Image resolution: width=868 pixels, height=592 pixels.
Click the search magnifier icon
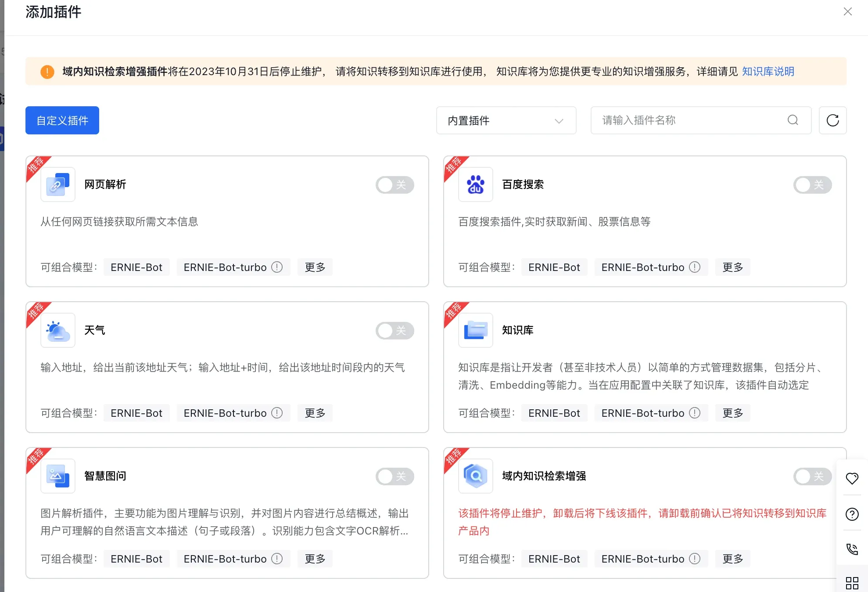[793, 120]
